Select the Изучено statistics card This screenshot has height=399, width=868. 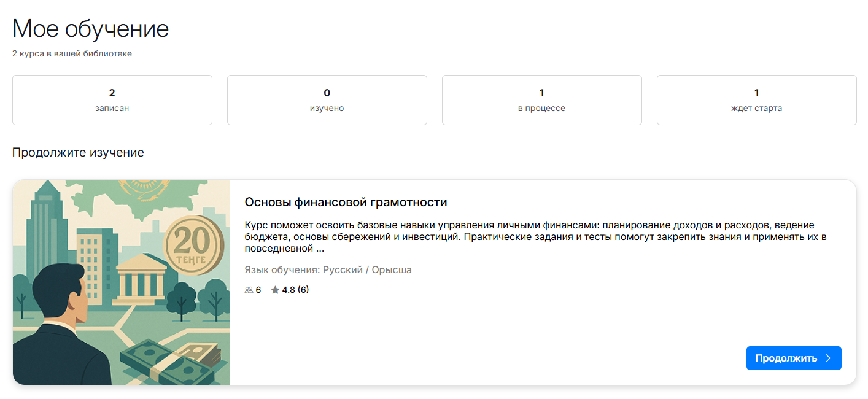pyautogui.click(x=327, y=99)
